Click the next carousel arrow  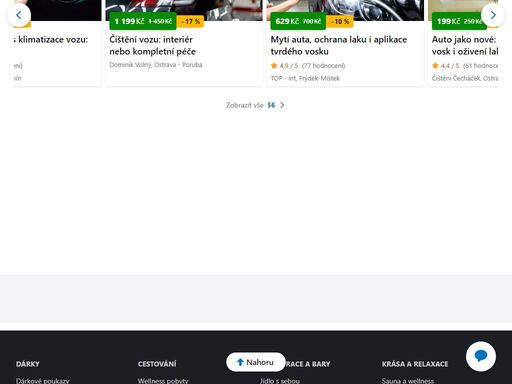click(493, 15)
